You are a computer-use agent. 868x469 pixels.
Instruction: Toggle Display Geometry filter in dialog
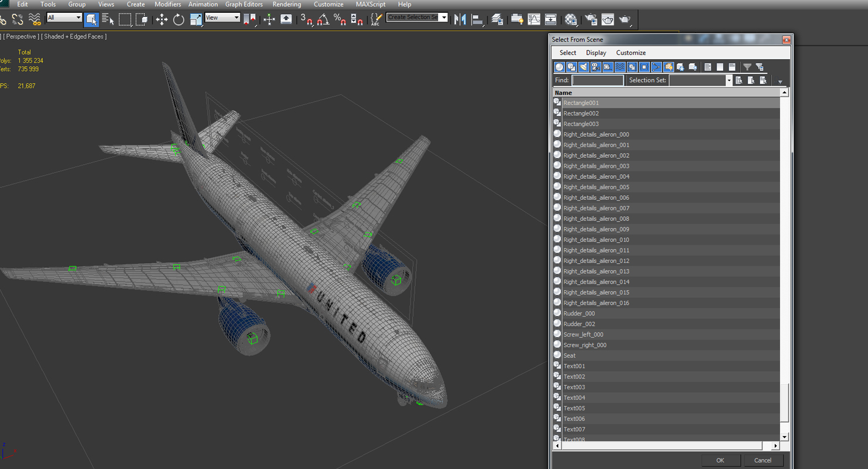click(x=560, y=67)
